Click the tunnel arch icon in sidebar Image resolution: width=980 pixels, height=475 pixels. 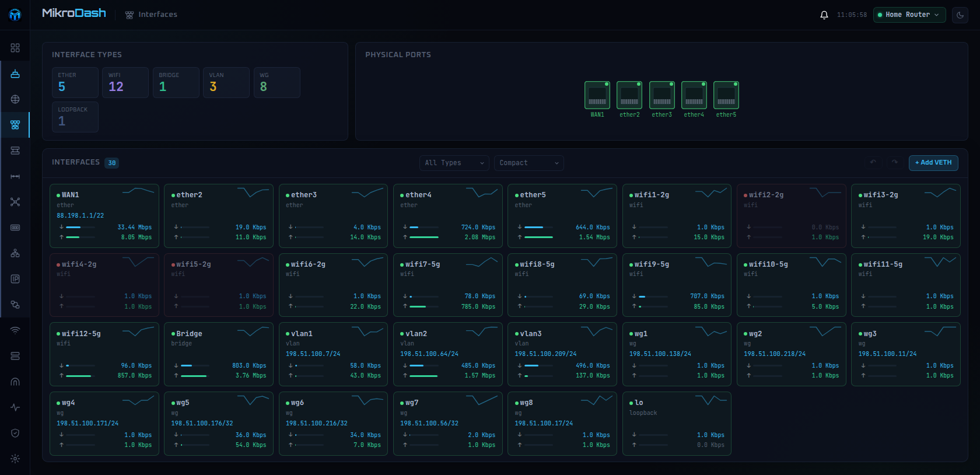point(15,382)
